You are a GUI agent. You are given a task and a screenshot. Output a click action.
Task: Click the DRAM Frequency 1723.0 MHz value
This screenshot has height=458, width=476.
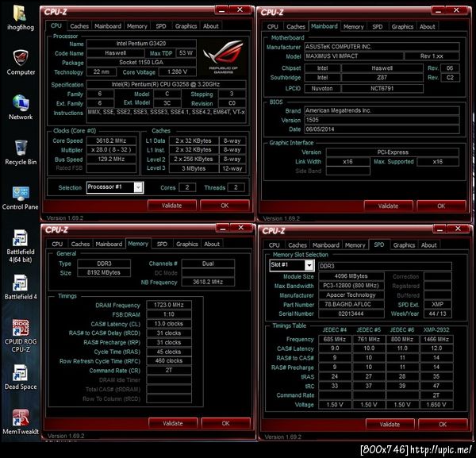[169, 305]
